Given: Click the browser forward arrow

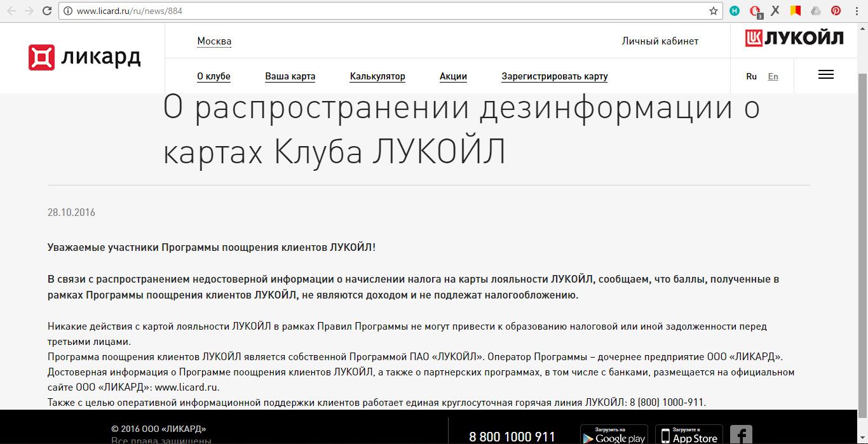Looking at the screenshot, I should tap(29, 11).
